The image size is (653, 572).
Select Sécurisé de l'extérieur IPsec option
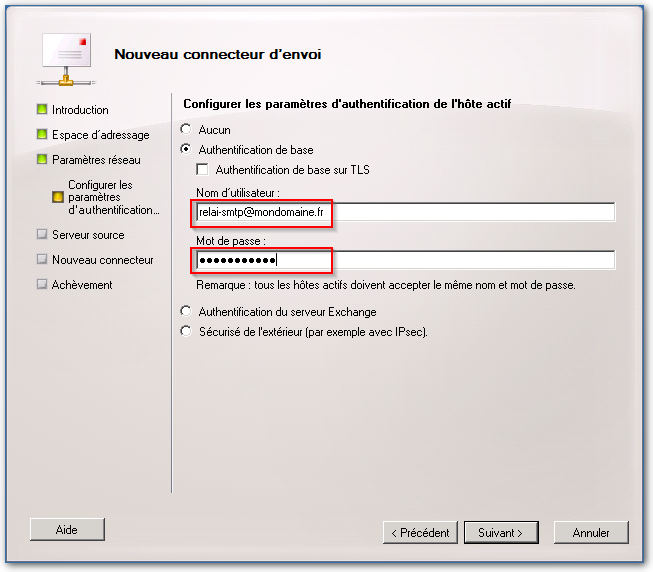(x=186, y=331)
